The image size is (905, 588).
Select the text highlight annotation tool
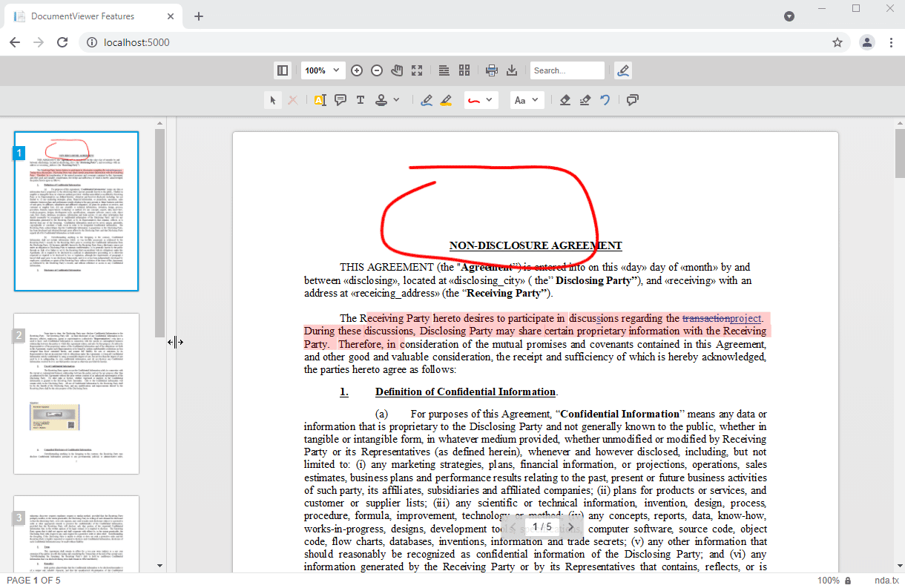(x=320, y=100)
